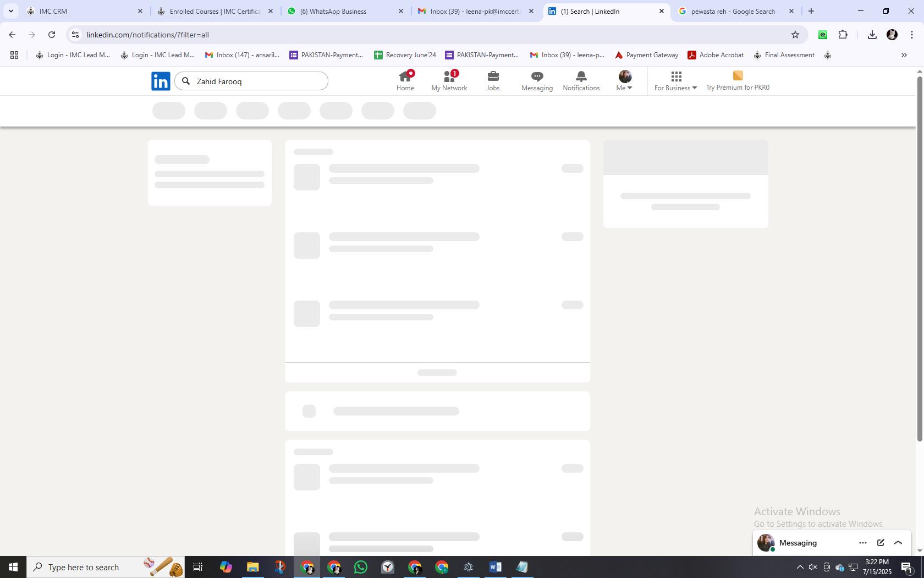Show more bookmarks chevron
This screenshot has height=578, width=924.
(x=904, y=55)
